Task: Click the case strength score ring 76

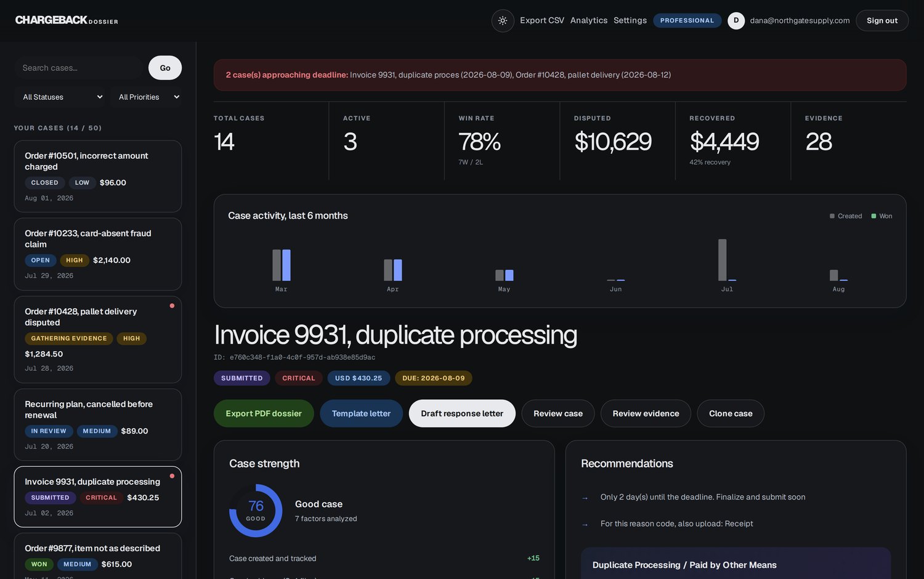Action: (x=256, y=511)
